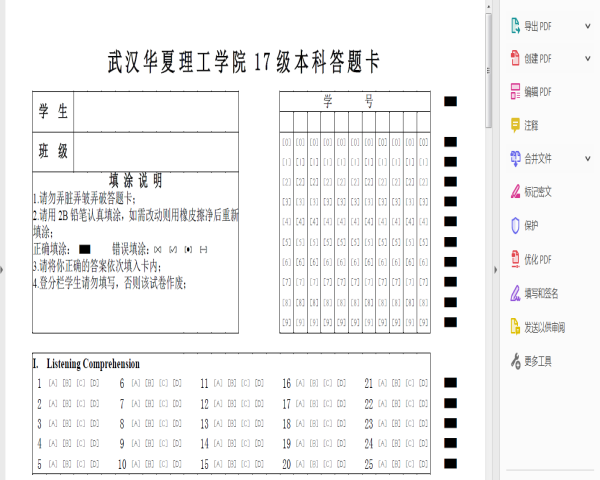Click the 注释 label
The image size is (600, 480).
pos(531,125)
